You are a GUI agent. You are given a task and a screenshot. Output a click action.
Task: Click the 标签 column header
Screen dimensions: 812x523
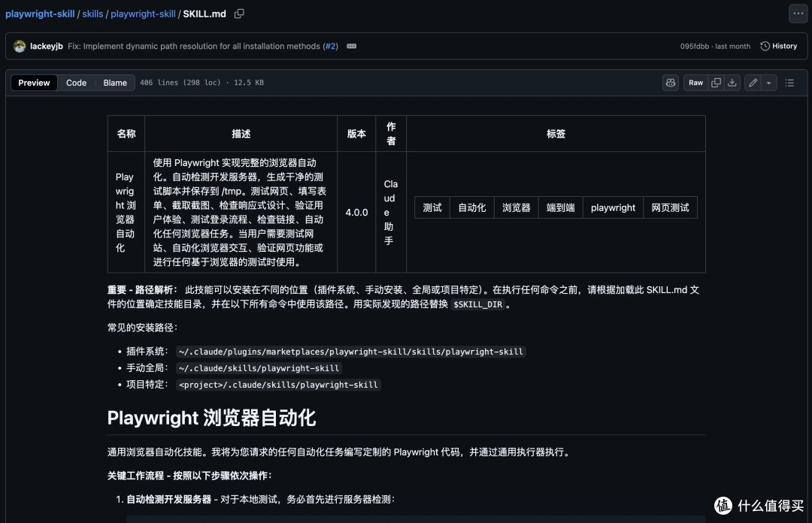click(x=556, y=134)
